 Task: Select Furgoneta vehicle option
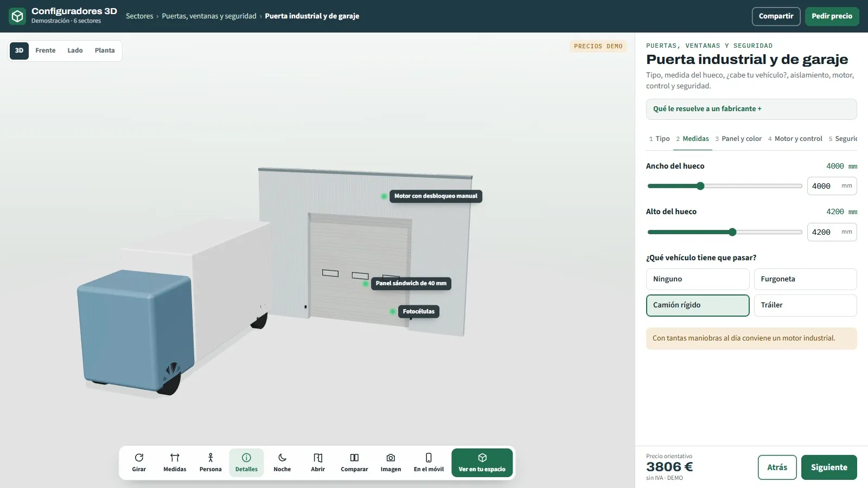(x=805, y=279)
